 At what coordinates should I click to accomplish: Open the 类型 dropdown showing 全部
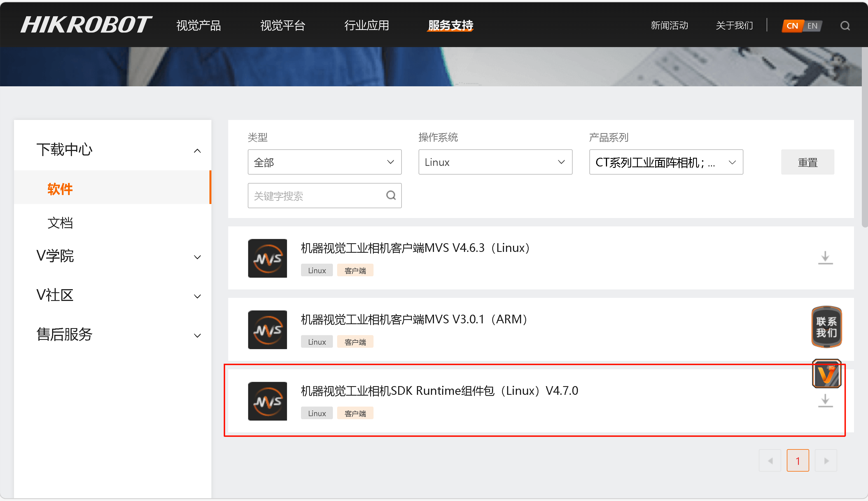coord(324,162)
